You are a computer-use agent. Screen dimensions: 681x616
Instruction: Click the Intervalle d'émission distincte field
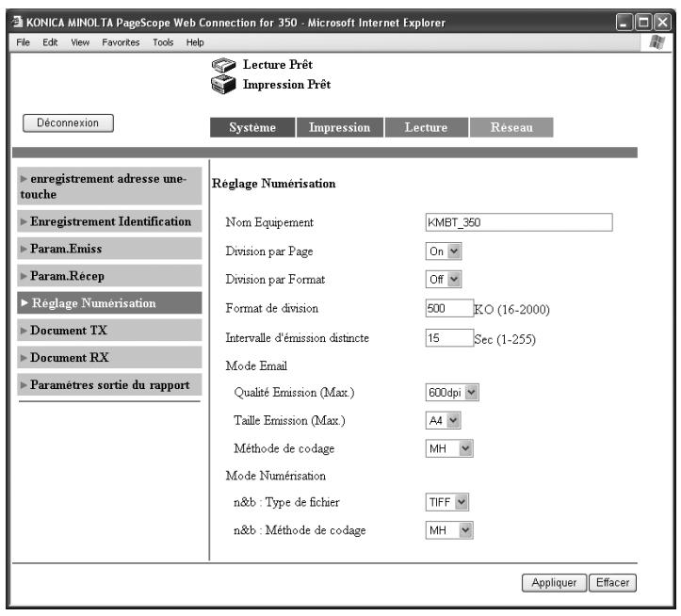coord(449,338)
